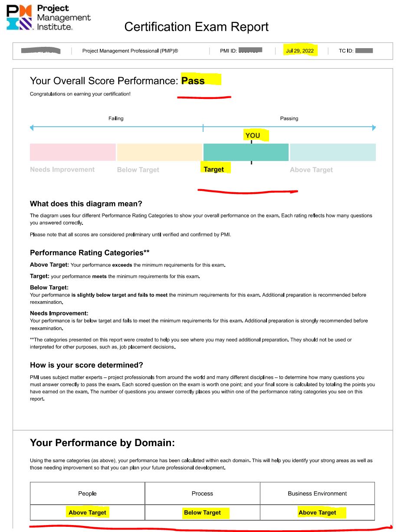This screenshot has height=532, width=401.
Task: Select the highlighted YOU marker label
Action: point(253,135)
